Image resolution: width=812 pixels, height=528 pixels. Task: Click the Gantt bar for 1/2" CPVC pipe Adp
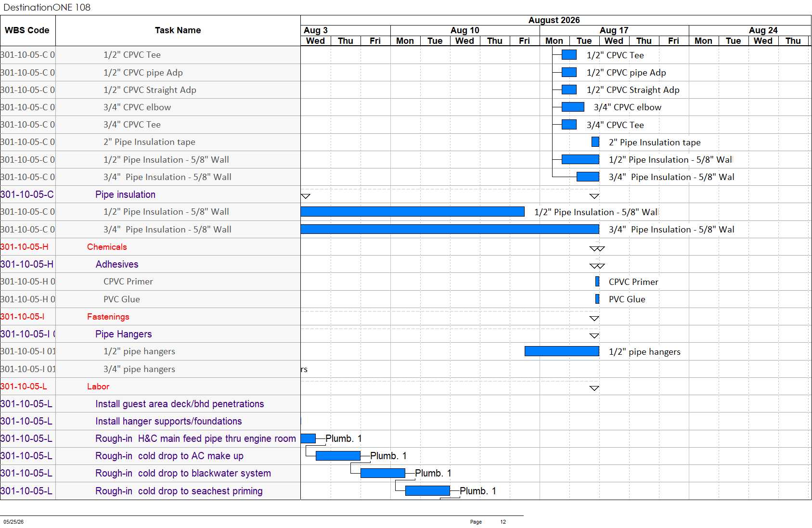click(569, 72)
